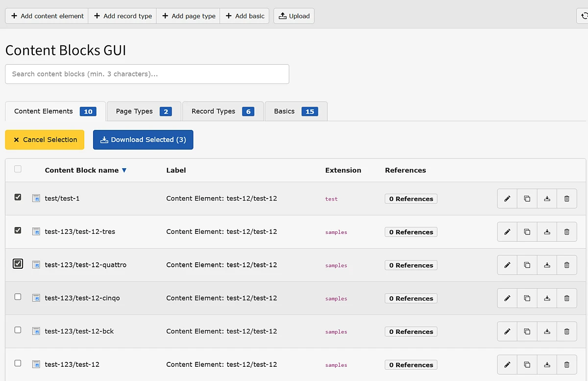Click the download icon for test/test-1 row

[x=547, y=199]
